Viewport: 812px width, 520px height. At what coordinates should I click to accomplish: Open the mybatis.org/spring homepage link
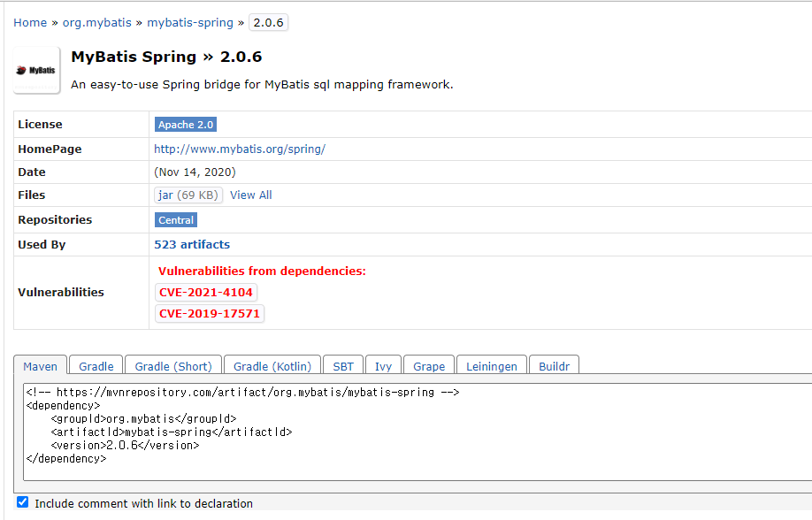pos(240,149)
